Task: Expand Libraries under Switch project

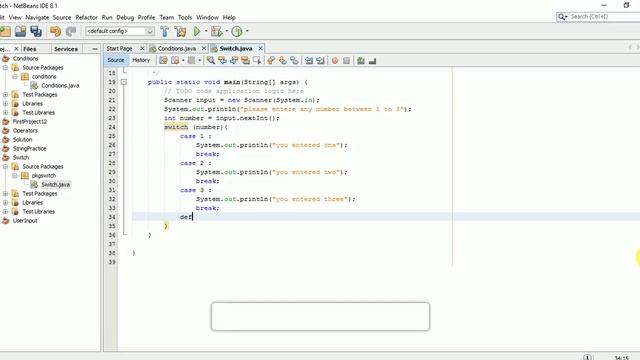Action: click(5, 203)
